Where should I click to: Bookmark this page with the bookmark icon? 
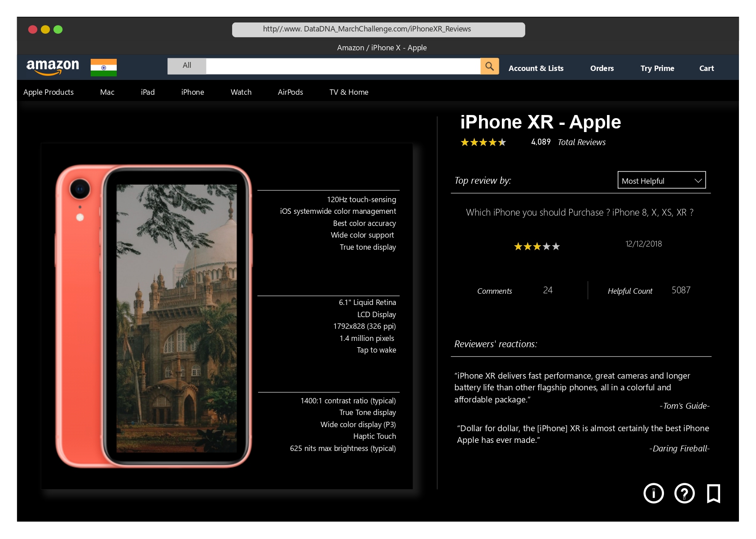coord(713,493)
